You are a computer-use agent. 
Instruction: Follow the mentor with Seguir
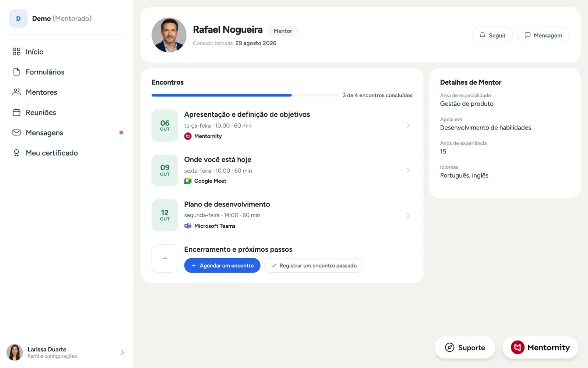pos(492,35)
